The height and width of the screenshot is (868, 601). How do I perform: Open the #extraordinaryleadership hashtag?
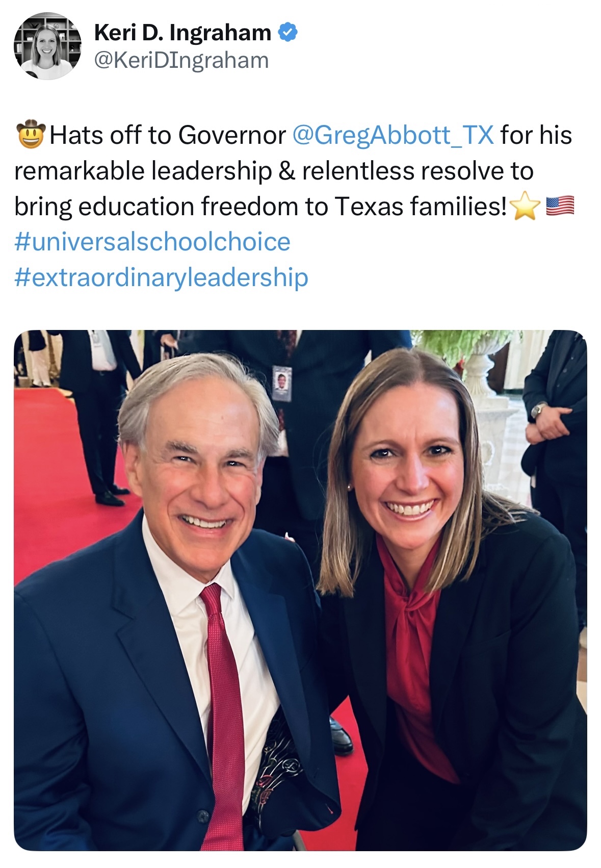(161, 277)
